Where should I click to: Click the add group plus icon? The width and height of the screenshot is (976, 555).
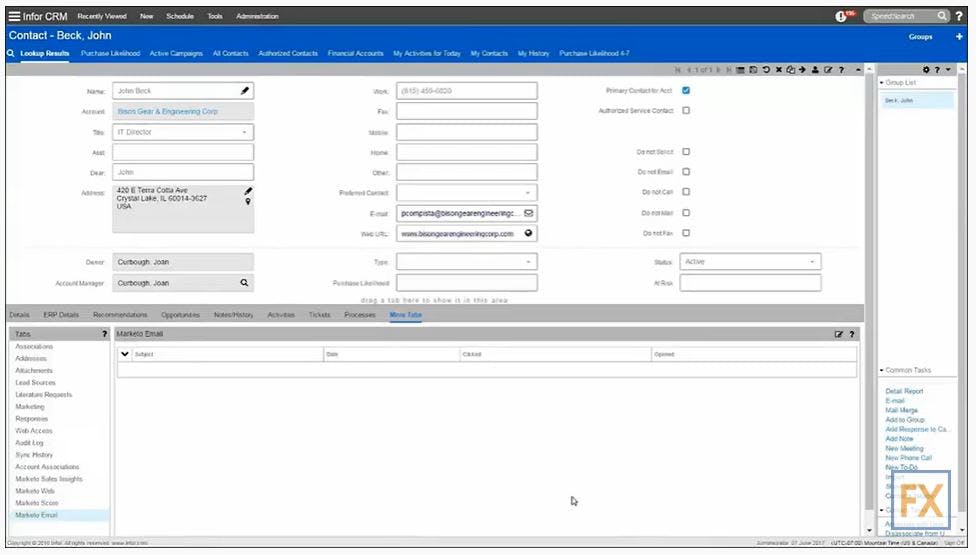tap(959, 37)
